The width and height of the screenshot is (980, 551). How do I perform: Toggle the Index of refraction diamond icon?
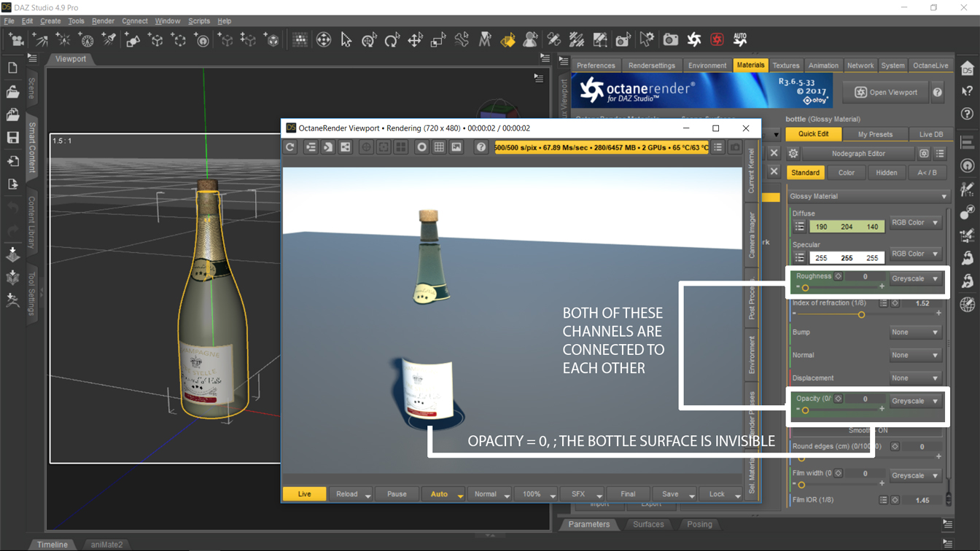pos(895,303)
